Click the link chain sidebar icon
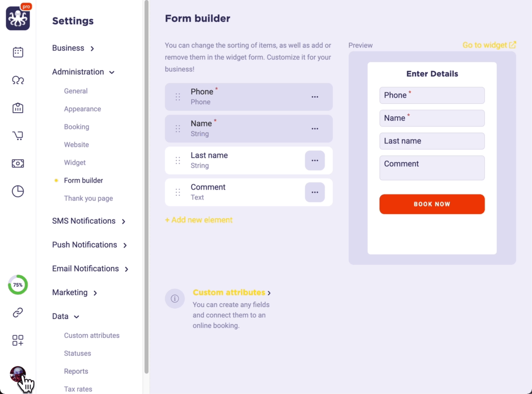Image resolution: width=532 pixels, height=394 pixels. (18, 313)
